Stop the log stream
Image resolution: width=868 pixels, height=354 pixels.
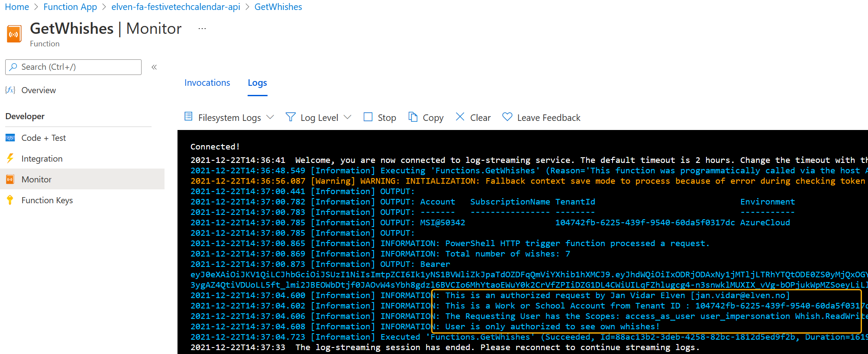[380, 117]
